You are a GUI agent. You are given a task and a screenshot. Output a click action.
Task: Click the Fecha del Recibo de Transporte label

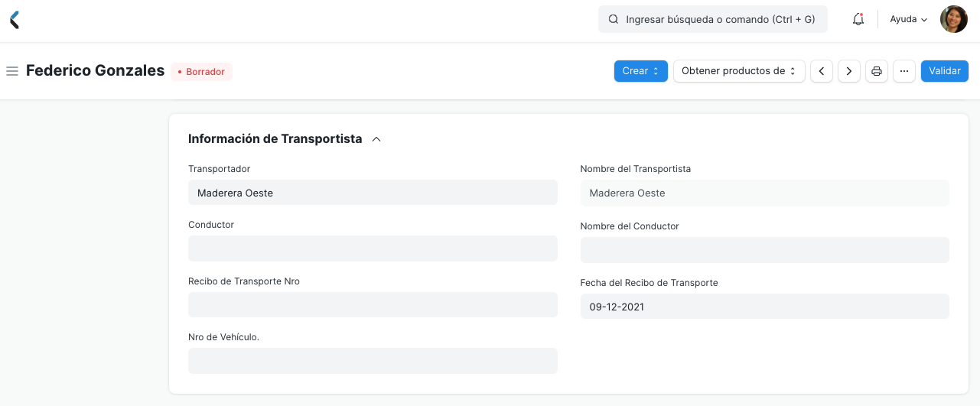click(x=650, y=283)
